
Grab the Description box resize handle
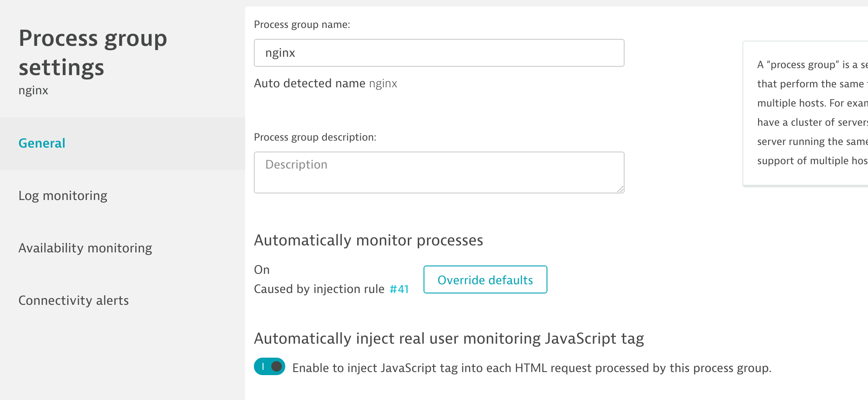coord(620,189)
